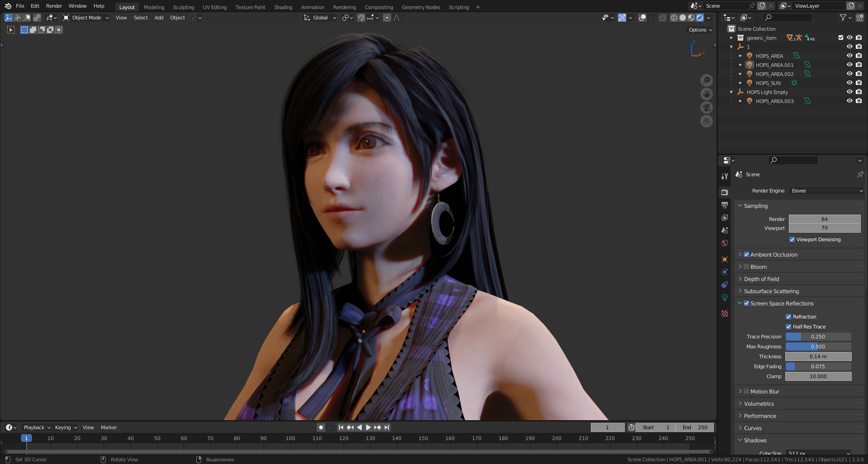Click the Options button in viewport
Image resolution: width=868 pixels, height=464 pixels.
[x=700, y=30]
